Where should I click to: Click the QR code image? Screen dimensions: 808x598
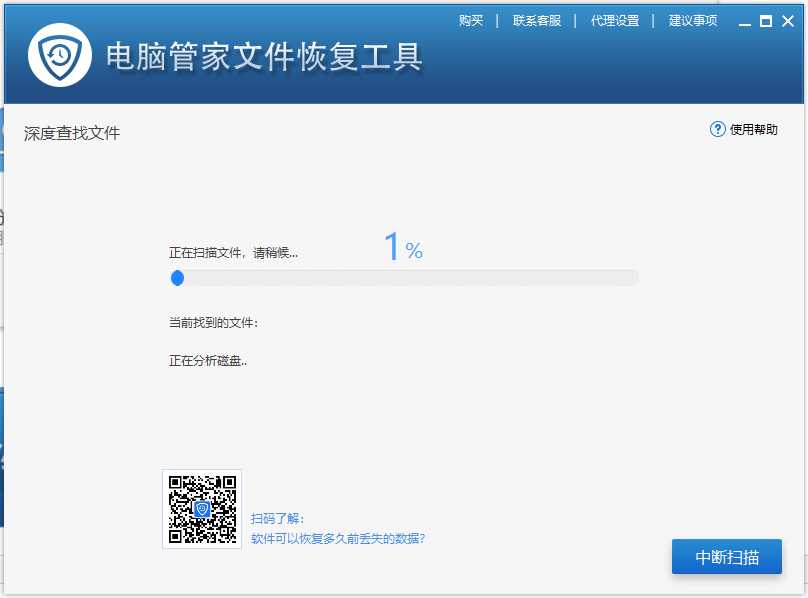point(202,509)
